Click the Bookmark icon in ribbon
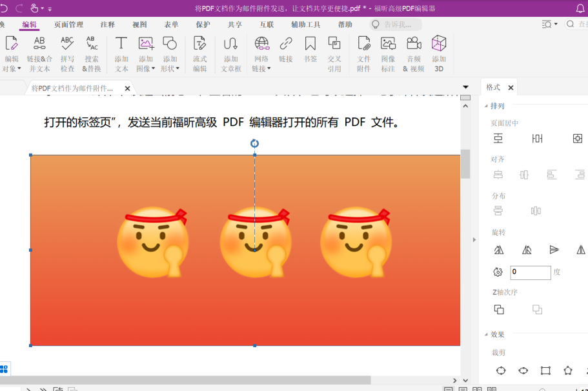This screenshot has height=391, width=588. point(310,53)
